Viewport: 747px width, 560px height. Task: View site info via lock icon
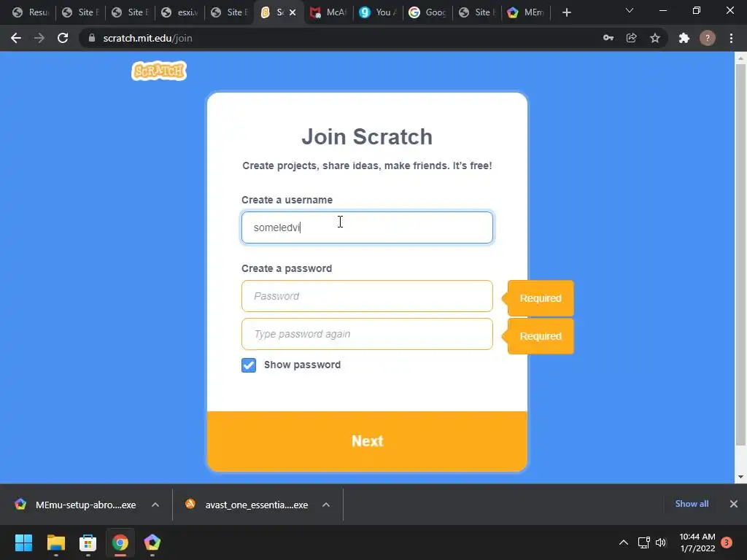click(91, 38)
